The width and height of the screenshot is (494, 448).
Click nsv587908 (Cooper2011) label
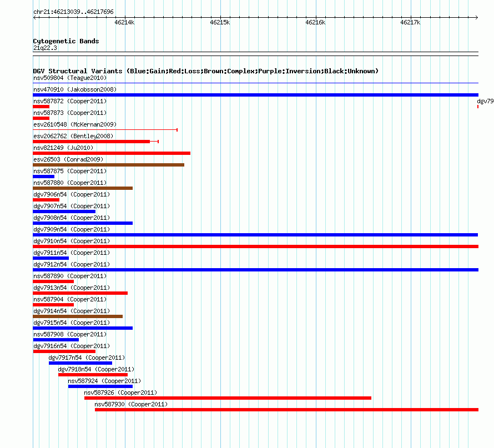pos(70,334)
